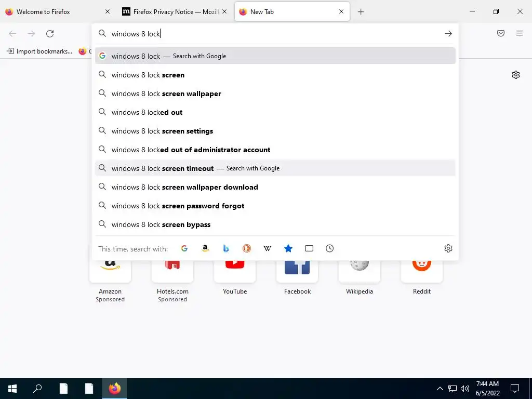
Task: Search bookmarks using the star icon
Action: coord(288,248)
